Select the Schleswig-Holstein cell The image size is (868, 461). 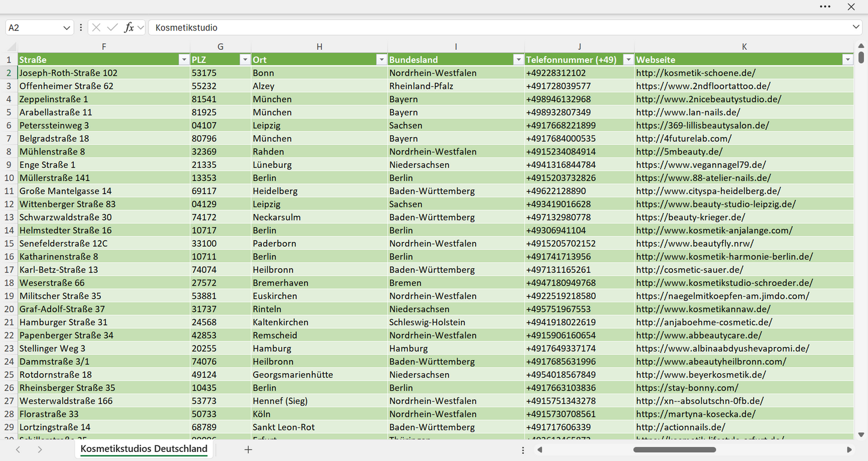coord(456,322)
